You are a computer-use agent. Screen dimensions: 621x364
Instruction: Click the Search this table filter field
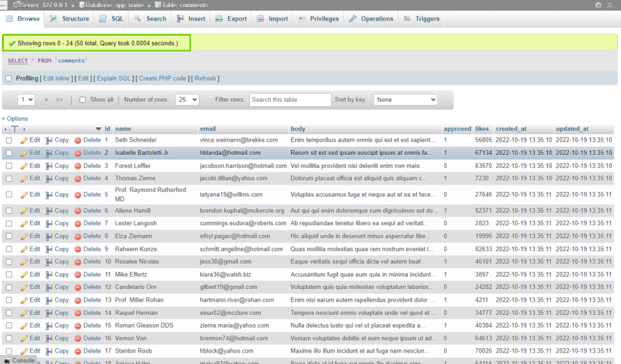point(290,99)
